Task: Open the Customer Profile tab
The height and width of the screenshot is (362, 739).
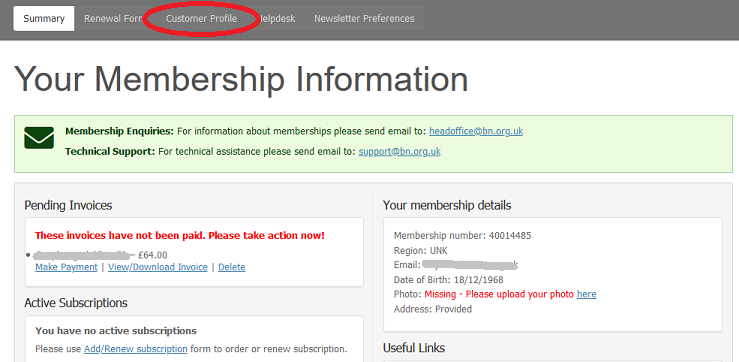Action: tap(201, 18)
